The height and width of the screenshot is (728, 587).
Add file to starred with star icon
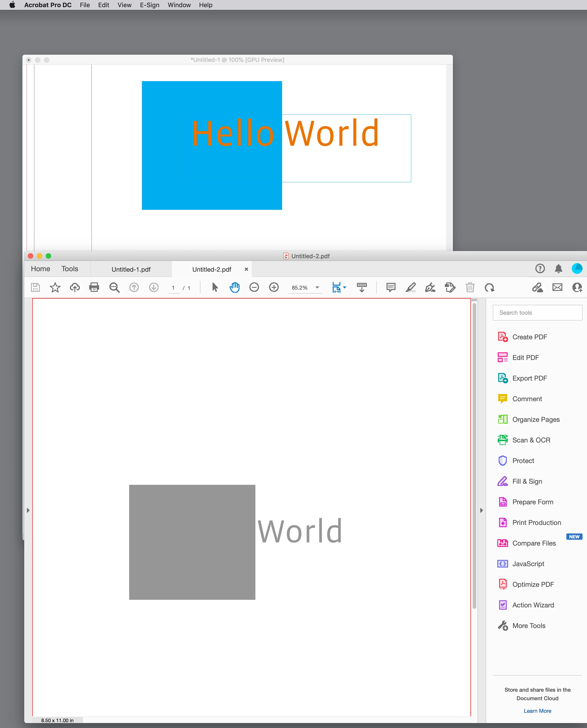[x=55, y=287]
